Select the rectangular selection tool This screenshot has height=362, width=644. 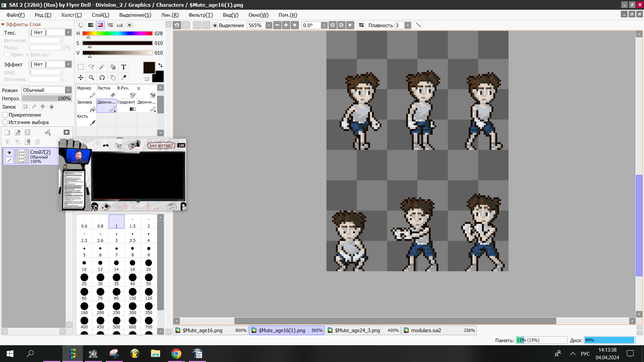point(80,67)
